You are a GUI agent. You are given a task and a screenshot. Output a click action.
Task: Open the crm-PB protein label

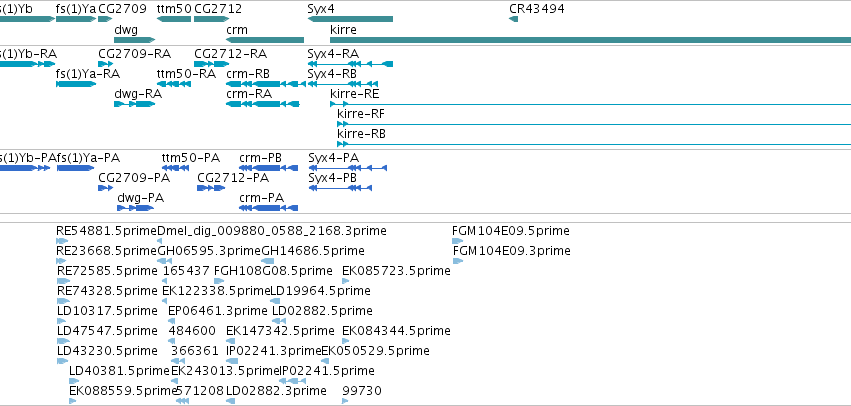point(261,158)
